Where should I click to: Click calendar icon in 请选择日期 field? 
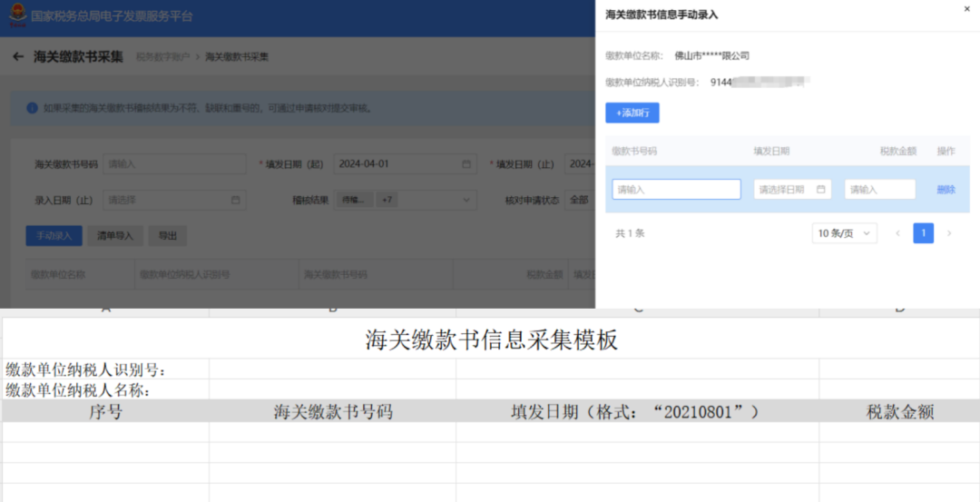(x=820, y=190)
